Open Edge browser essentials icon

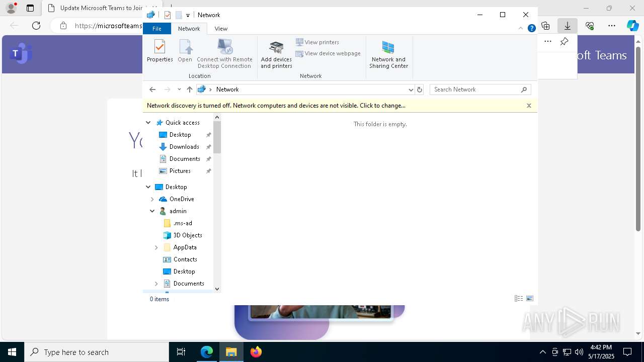590,26
